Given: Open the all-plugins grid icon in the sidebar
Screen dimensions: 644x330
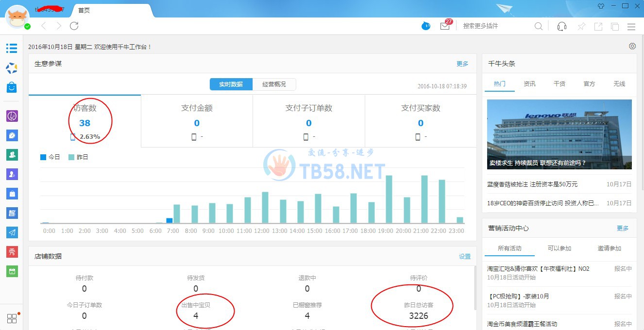Looking at the screenshot, I should coord(12,319).
